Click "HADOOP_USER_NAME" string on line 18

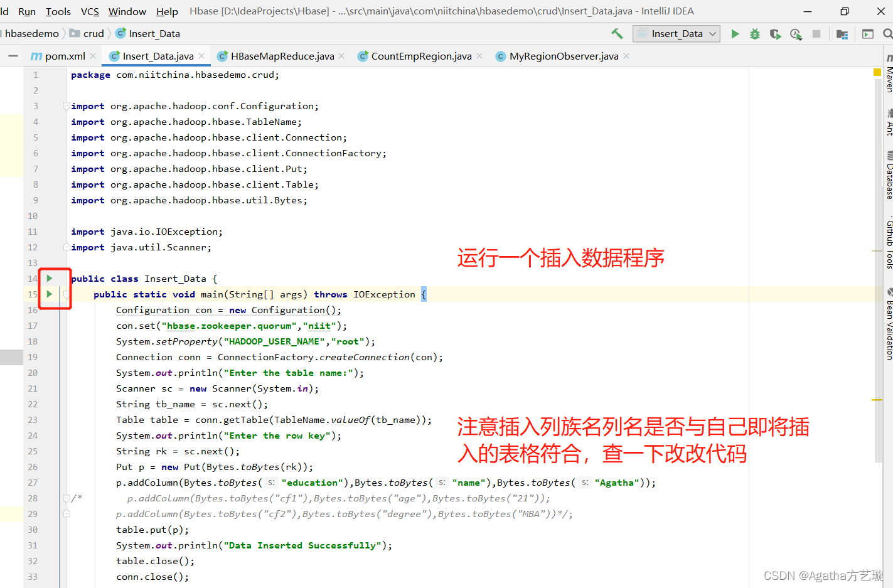pyautogui.click(x=275, y=341)
